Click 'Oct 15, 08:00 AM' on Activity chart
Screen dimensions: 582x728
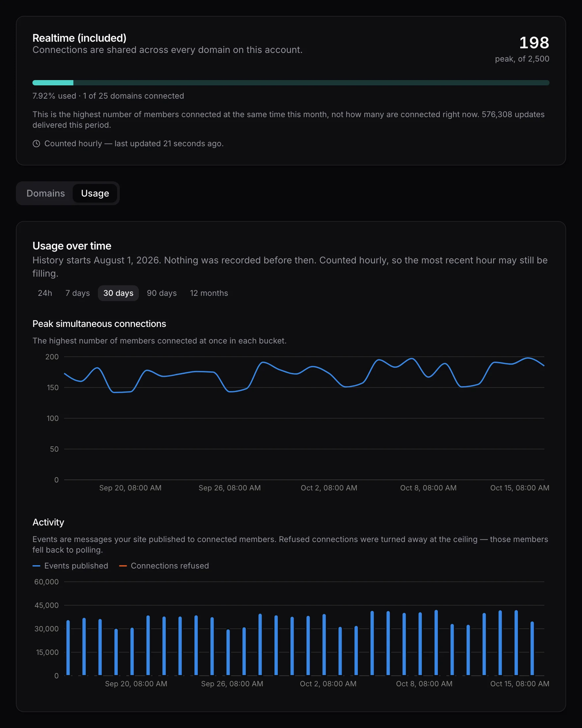[520, 684]
